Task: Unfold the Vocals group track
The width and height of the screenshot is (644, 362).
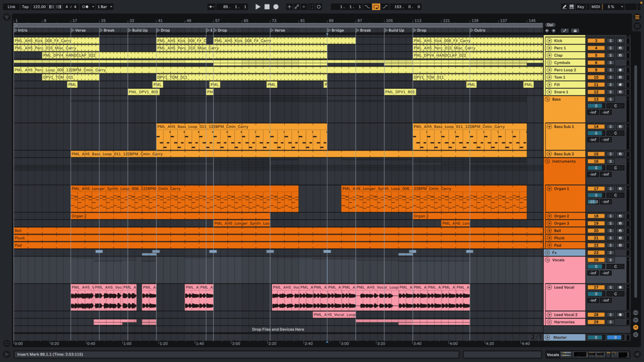Action: 547,260
